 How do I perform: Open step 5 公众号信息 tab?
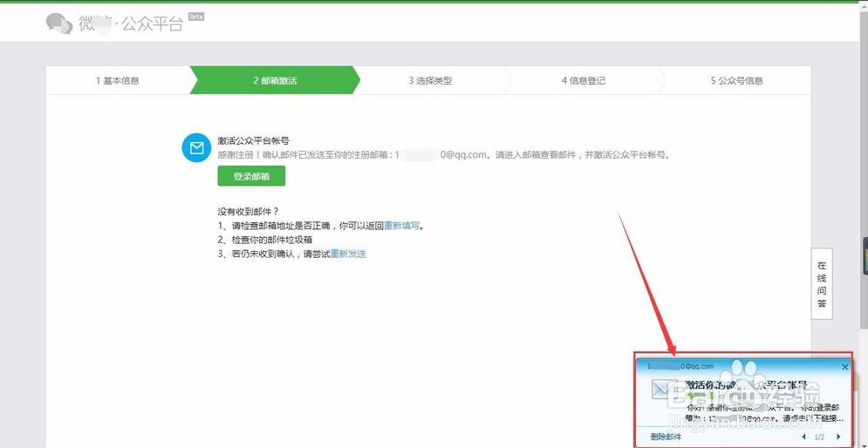tap(737, 81)
